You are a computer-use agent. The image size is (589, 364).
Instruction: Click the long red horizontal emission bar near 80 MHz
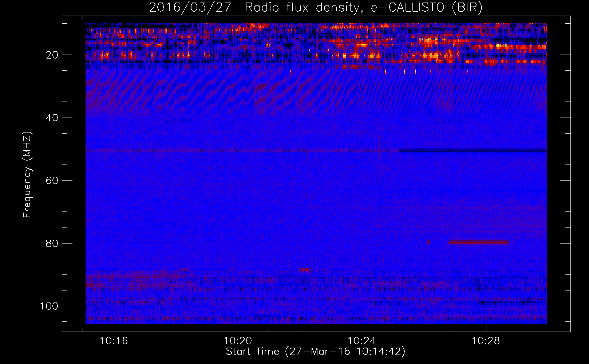(x=479, y=242)
